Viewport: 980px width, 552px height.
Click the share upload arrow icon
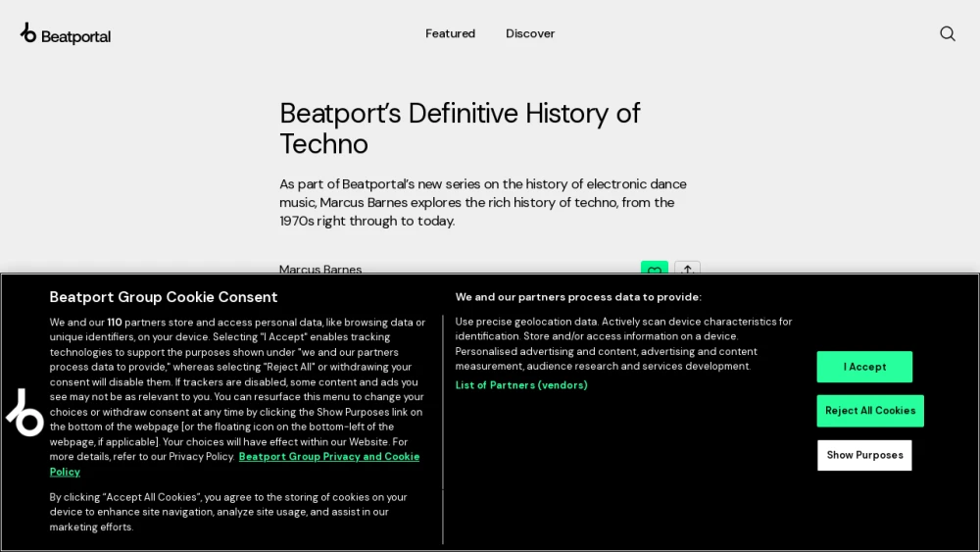pos(688,268)
